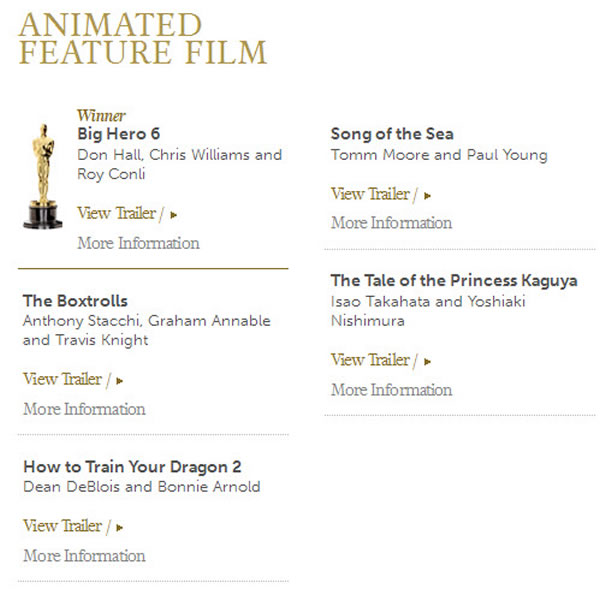Click play arrow beside Big Hero 6 trailer
The height and width of the screenshot is (589, 600).
pos(174,214)
